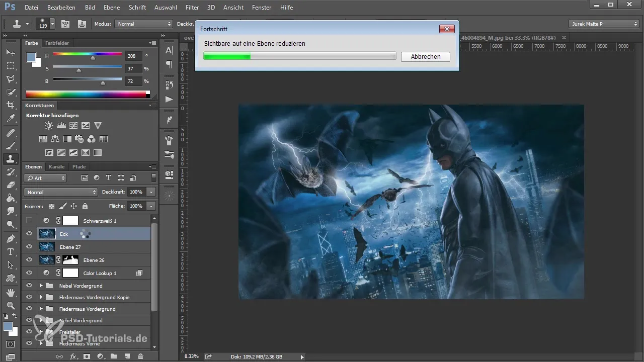The height and width of the screenshot is (362, 644).
Task: Select the Eraser tool
Action: [x=11, y=185]
